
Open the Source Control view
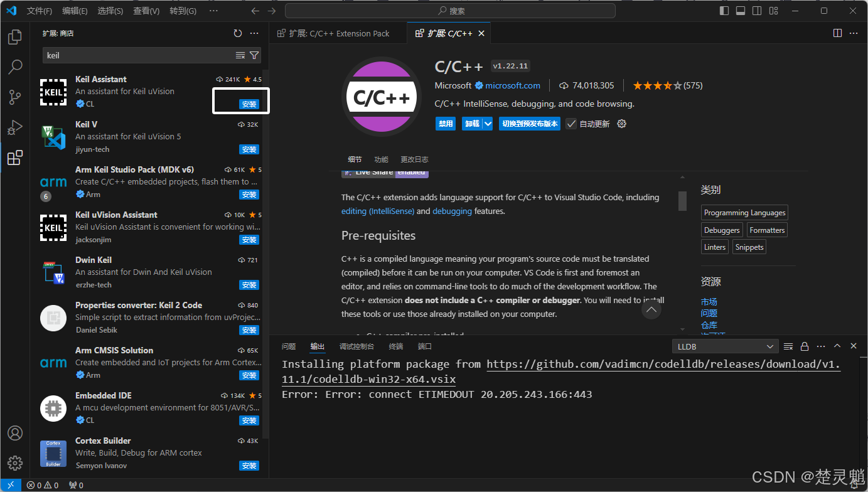[15, 97]
